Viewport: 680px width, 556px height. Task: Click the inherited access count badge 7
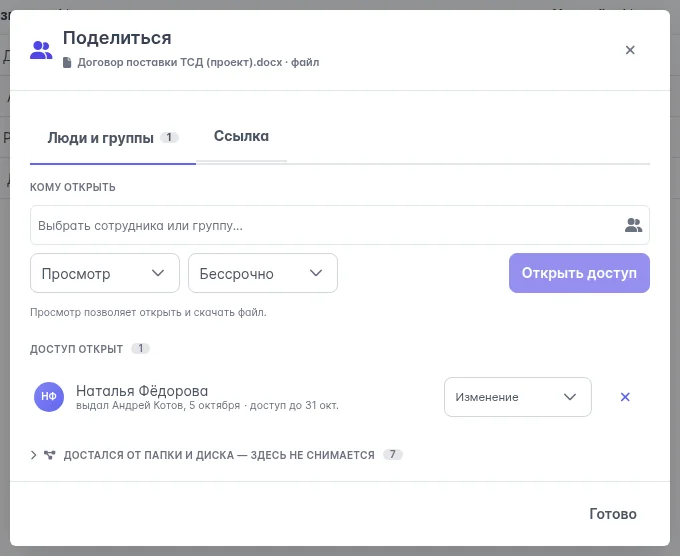click(392, 455)
